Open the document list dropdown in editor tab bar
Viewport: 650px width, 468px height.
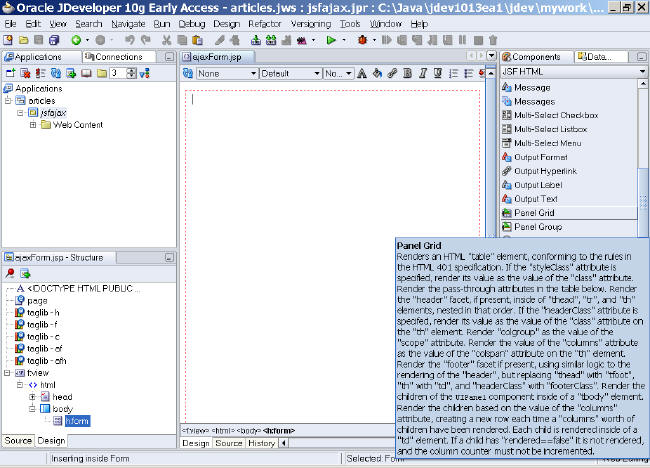tap(491, 56)
